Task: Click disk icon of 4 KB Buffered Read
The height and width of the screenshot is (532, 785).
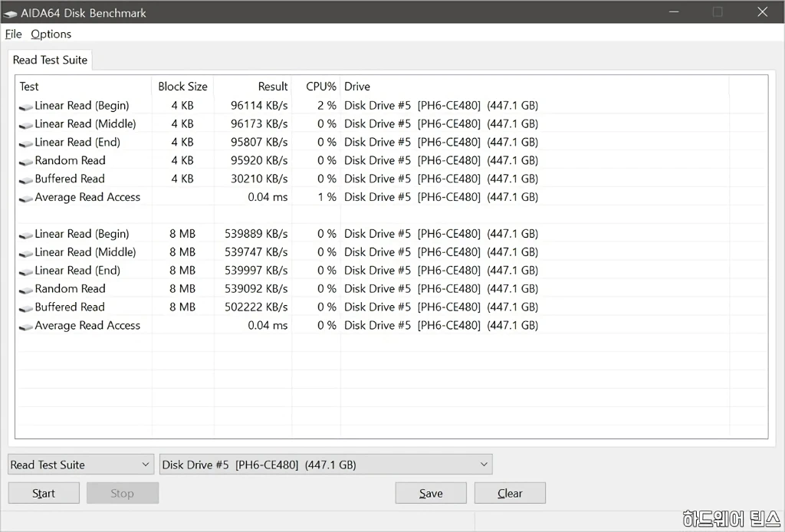Action: [x=26, y=180]
